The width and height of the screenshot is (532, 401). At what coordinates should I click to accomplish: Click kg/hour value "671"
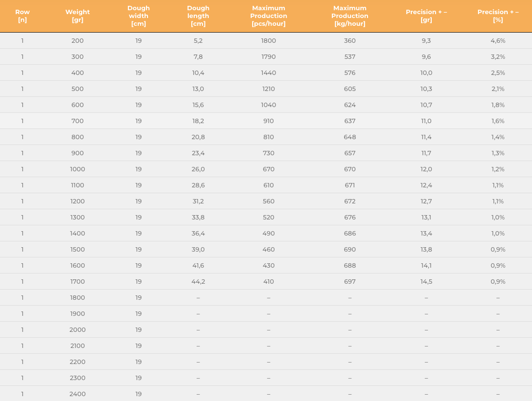(350, 185)
